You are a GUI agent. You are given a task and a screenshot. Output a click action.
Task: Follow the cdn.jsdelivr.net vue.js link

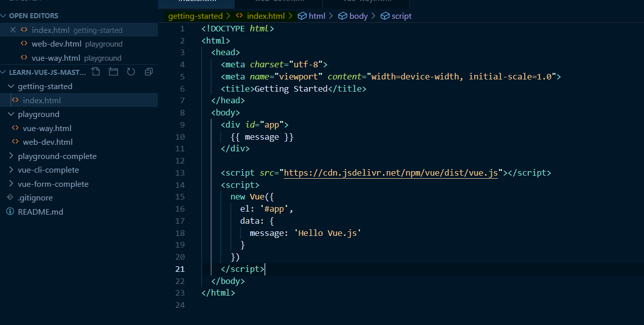[391, 173]
